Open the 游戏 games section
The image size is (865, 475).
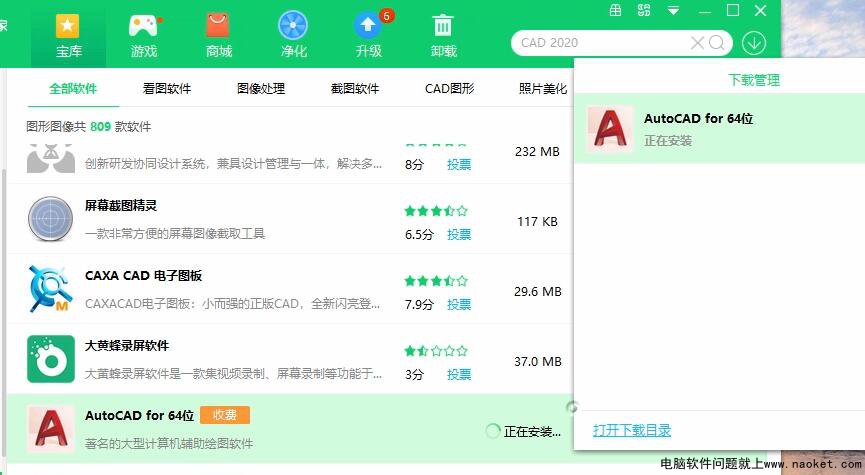144,36
